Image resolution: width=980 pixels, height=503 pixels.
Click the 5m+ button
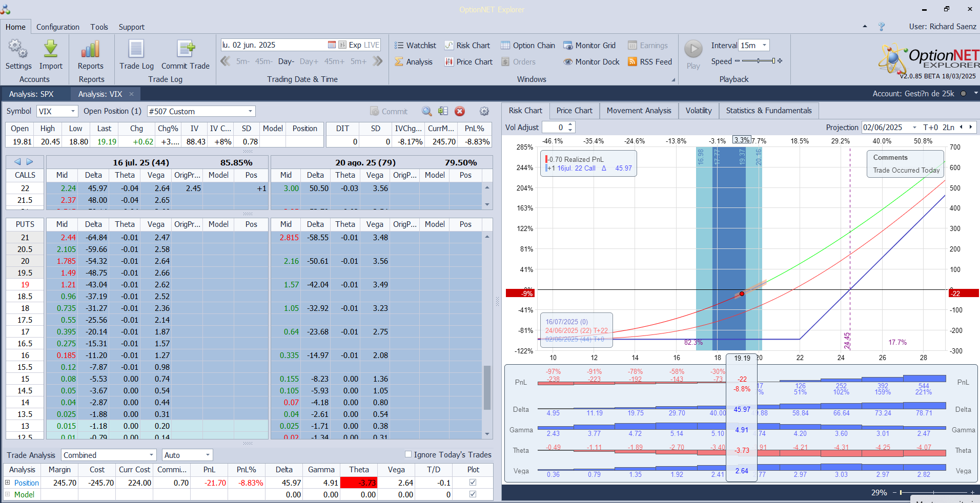[358, 61]
